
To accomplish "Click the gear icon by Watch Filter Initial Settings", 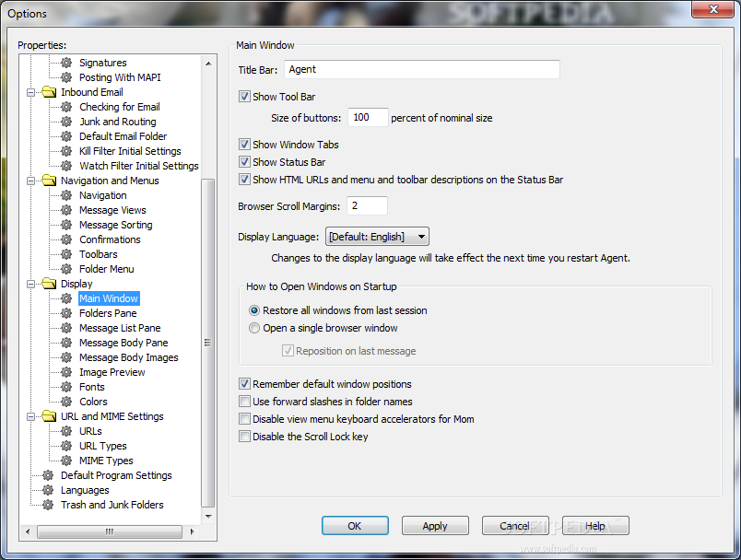I will (66, 166).
